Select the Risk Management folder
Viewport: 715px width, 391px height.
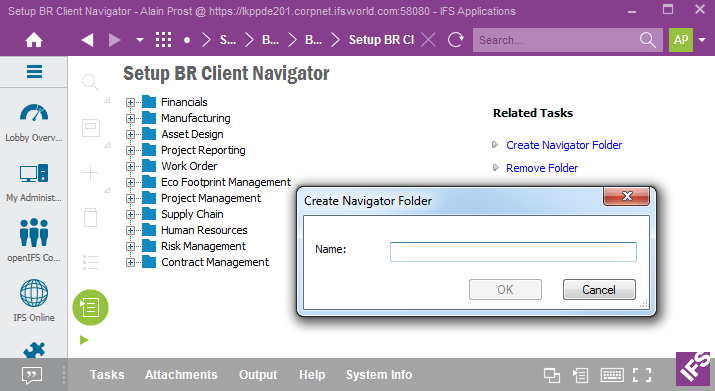(203, 246)
